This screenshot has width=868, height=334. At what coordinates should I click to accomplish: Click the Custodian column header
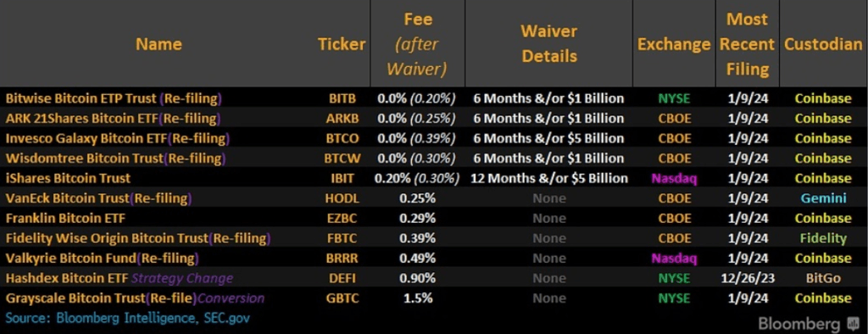(x=823, y=44)
